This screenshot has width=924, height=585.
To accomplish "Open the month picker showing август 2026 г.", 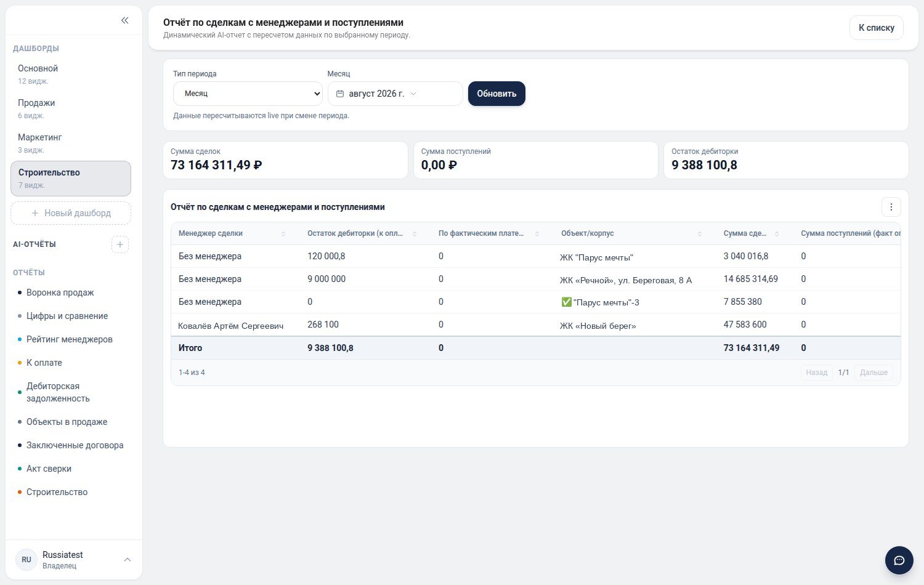I will pos(395,94).
